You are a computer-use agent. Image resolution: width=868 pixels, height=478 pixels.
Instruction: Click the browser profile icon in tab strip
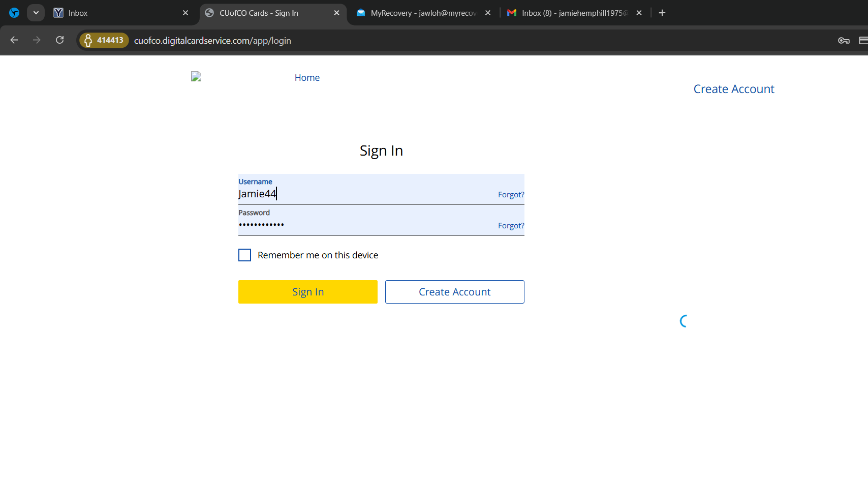[x=14, y=13]
